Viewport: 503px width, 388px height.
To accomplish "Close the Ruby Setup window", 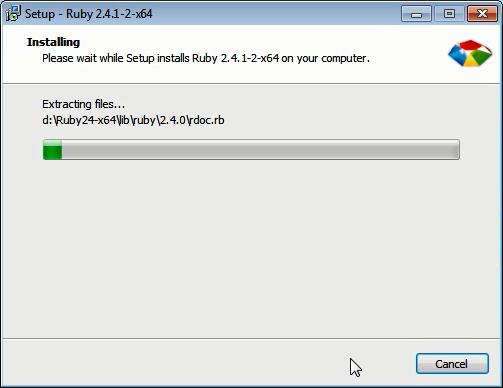I will click(482, 14).
